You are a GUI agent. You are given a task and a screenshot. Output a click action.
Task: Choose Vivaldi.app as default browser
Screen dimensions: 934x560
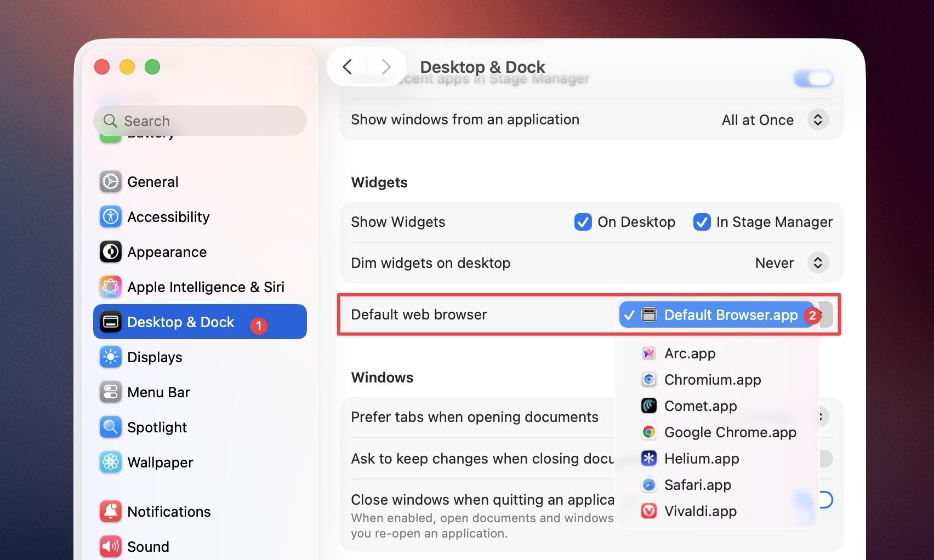717,511
